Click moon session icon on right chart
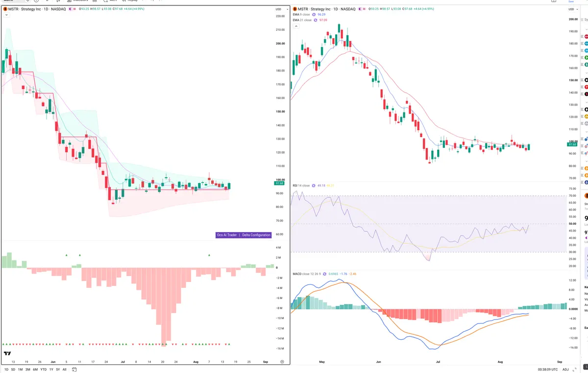Screen dimensions: 588x373 (x=360, y=9)
